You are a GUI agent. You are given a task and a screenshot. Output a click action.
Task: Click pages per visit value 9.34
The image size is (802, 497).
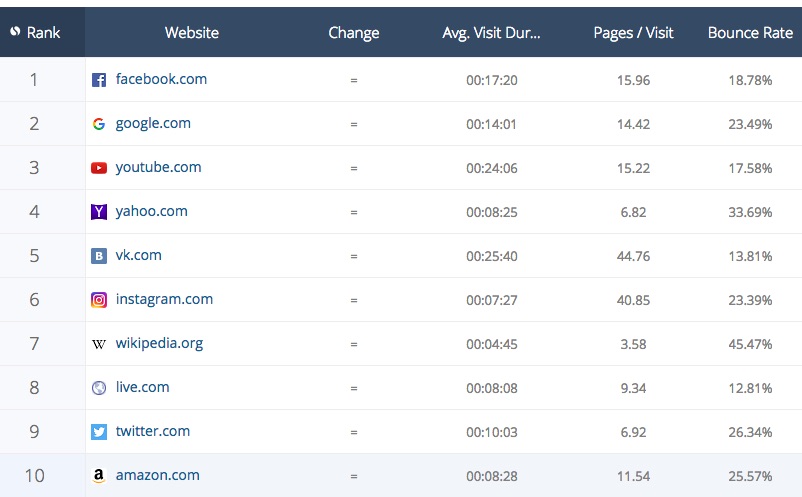633,388
